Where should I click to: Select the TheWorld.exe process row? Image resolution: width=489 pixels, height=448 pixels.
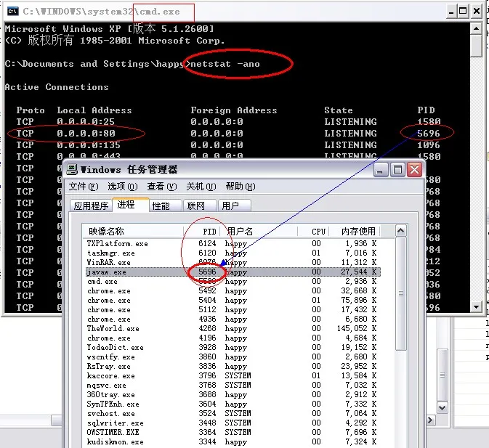point(233,329)
